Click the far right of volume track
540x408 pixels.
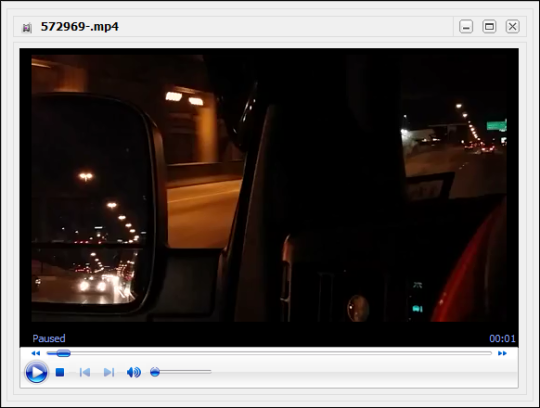[209, 372]
